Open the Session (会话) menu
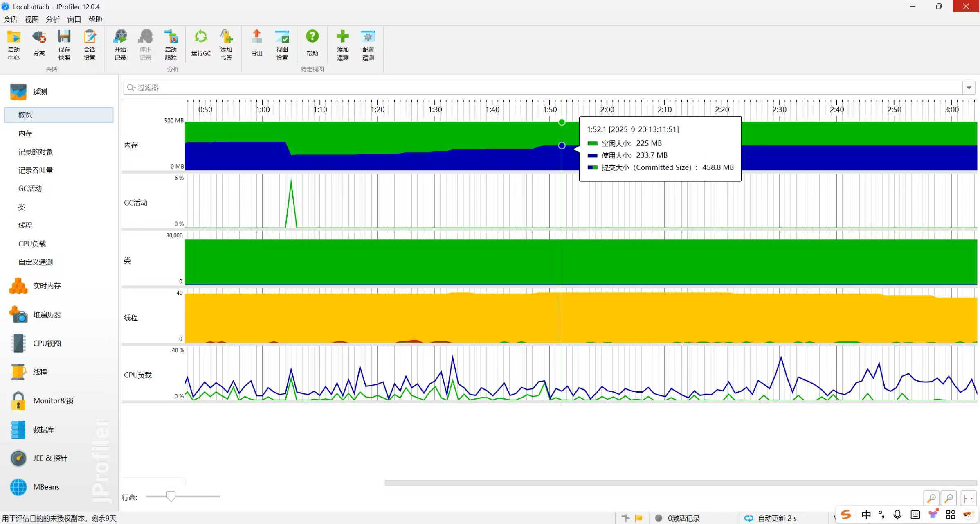The width and height of the screenshot is (980, 524). coord(10,19)
